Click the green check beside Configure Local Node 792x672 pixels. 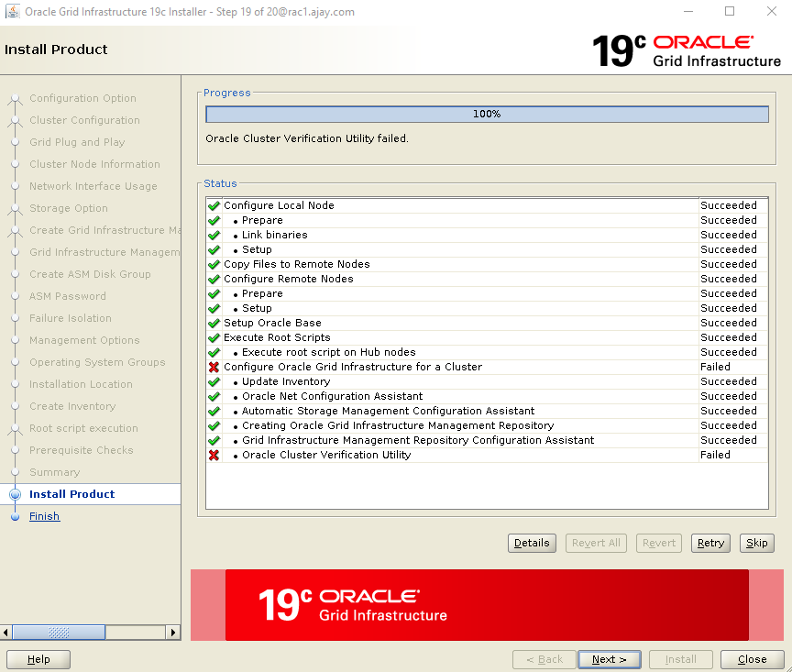tap(214, 205)
